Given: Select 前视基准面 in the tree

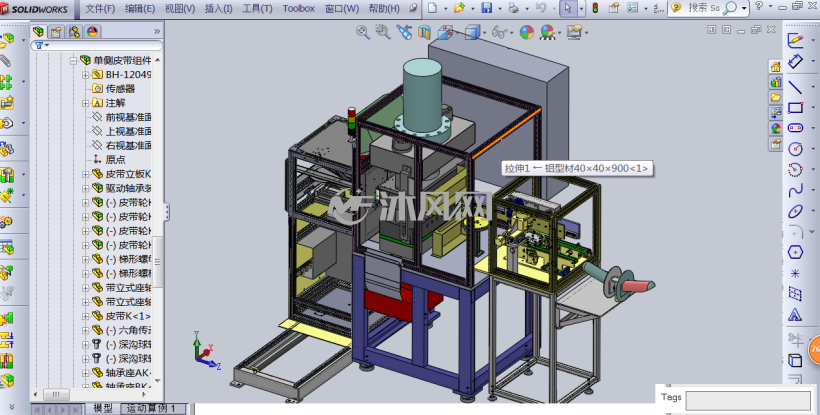Looking at the screenshot, I should pyautogui.click(x=129, y=117).
